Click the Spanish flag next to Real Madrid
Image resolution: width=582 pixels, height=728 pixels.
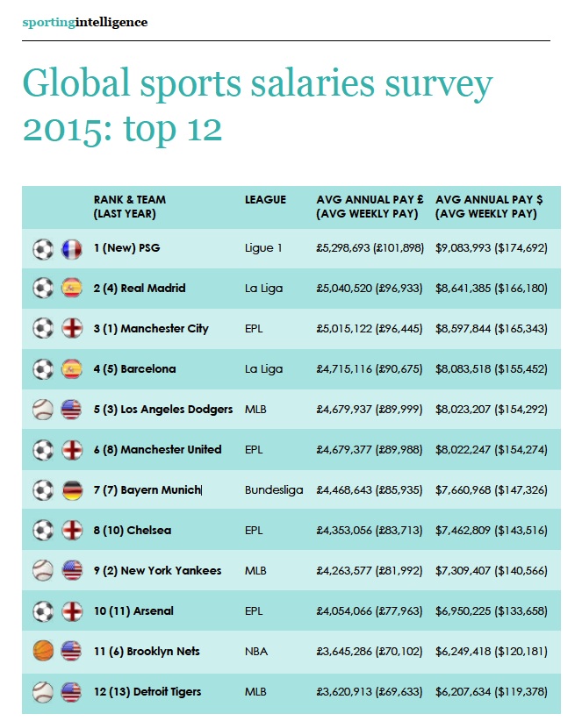point(73,289)
